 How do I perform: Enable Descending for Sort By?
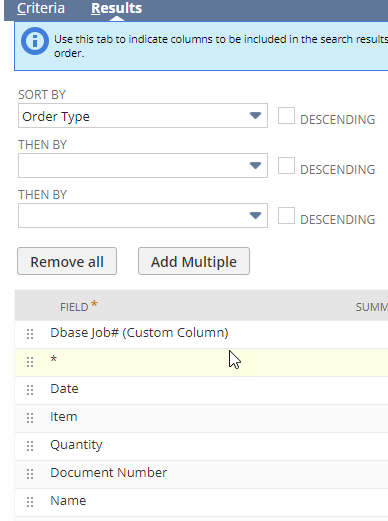click(x=286, y=116)
